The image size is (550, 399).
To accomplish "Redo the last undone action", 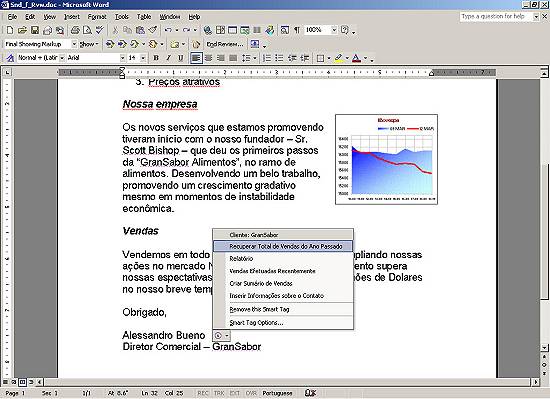I will [x=186, y=30].
